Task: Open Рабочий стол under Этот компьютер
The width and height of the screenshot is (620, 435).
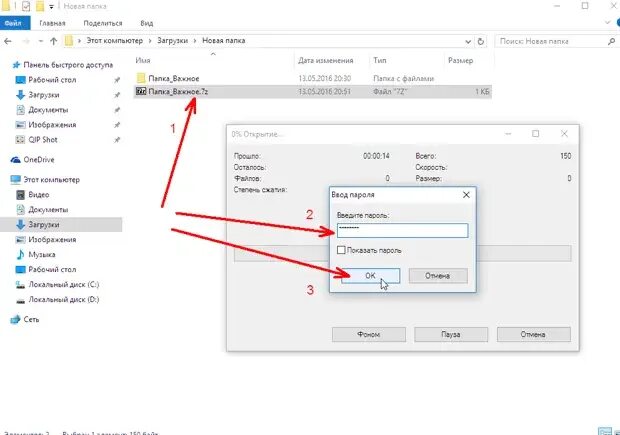Action: click(x=52, y=270)
